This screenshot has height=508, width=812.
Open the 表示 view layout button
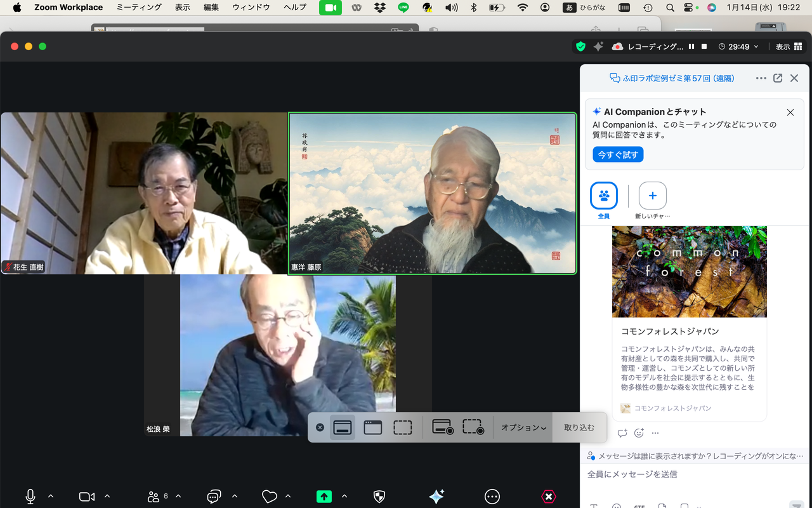[789, 46]
